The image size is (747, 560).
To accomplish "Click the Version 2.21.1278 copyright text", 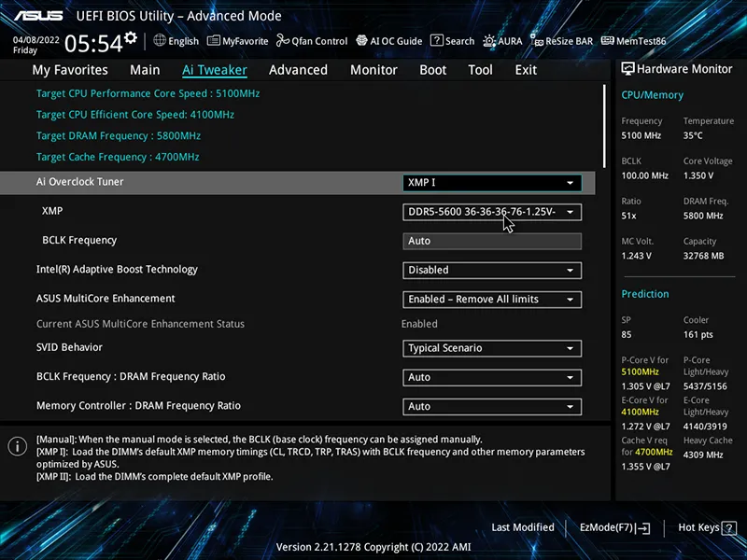I will click(373, 548).
